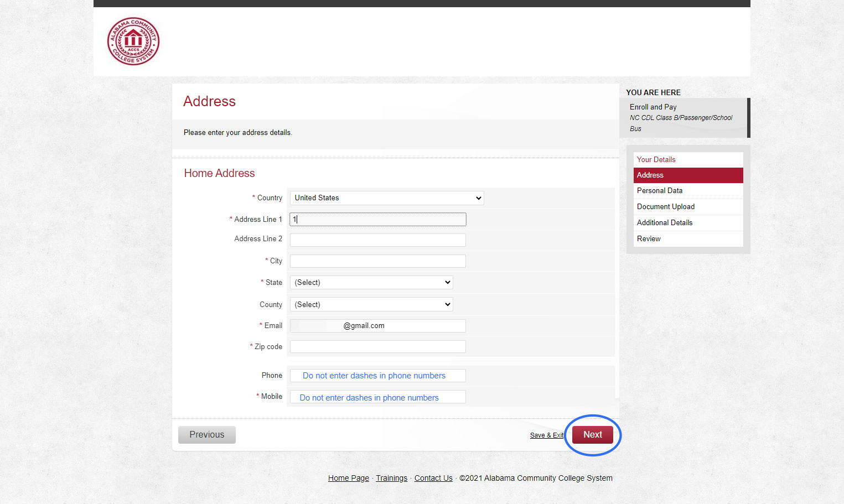844x504 pixels.
Task: Select the Address step in sidebar
Action: click(x=688, y=175)
